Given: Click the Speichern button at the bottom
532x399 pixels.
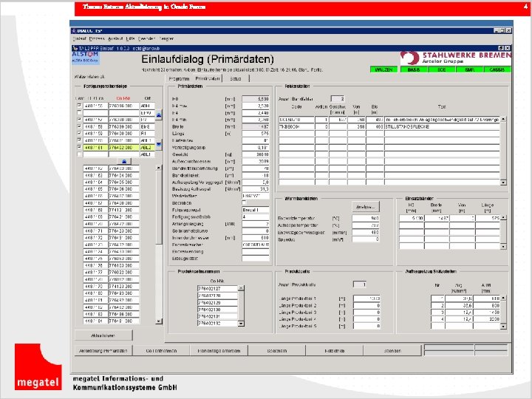Looking at the screenshot, I should click(x=277, y=350).
